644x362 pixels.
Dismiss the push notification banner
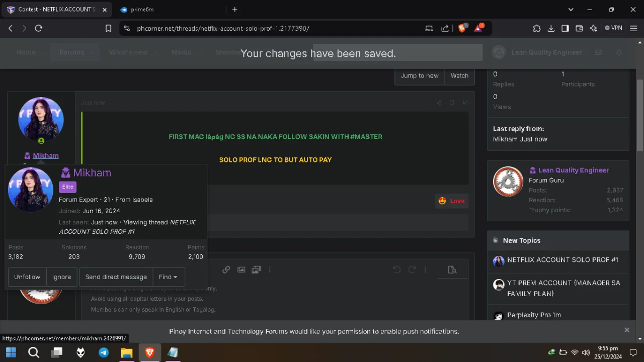click(x=627, y=330)
